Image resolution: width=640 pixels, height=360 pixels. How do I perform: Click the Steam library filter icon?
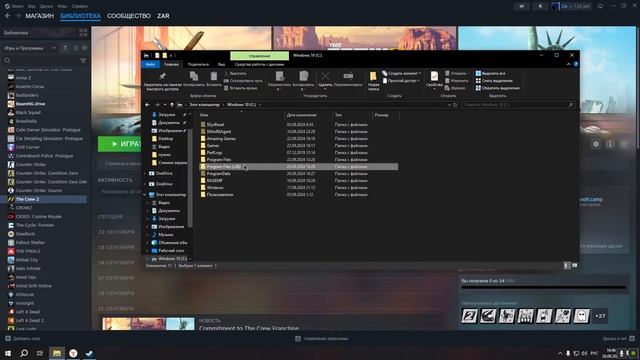click(x=83, y=60)
